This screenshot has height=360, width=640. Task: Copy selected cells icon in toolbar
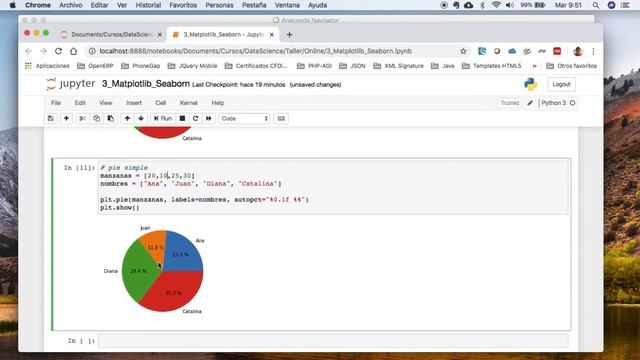click(96, 118)
